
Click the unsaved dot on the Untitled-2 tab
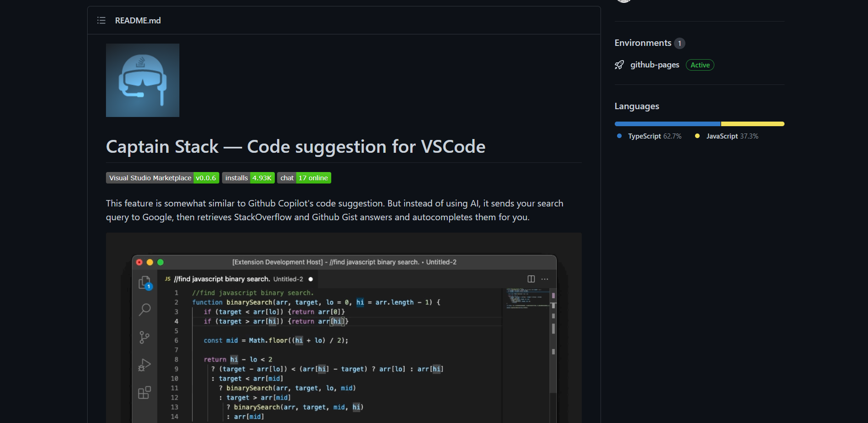pyautogui.click(x=311, y=279)
